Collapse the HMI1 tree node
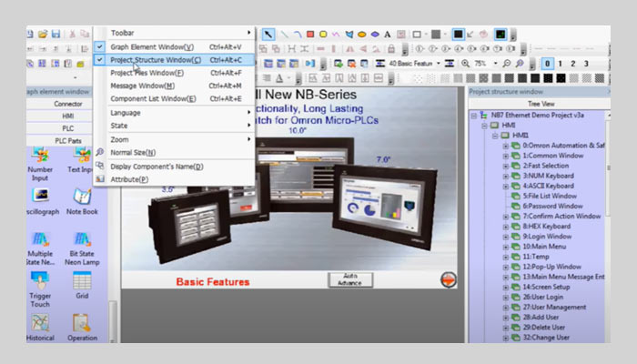This screenshot has width=637, height=364. tap(495, 136)
